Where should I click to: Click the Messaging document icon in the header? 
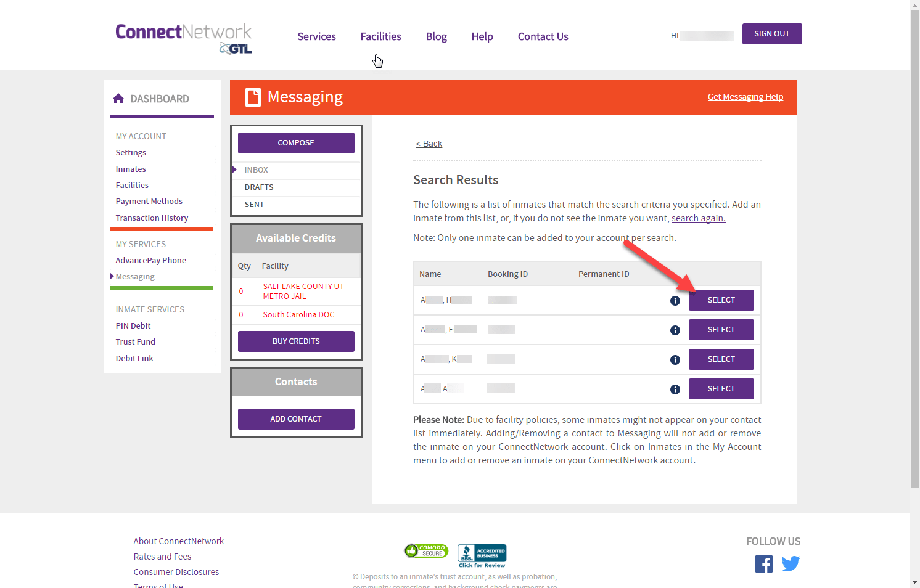tap(253, 97)
